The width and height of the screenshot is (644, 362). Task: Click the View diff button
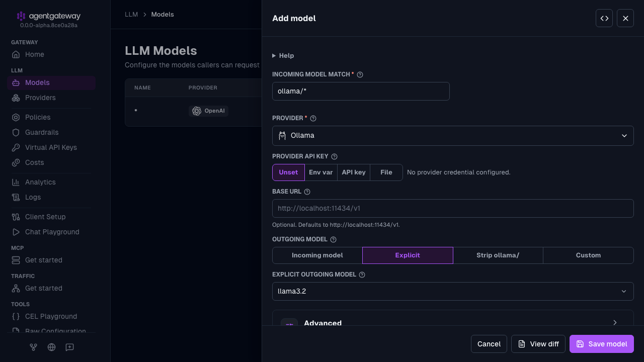pos(538,344)
